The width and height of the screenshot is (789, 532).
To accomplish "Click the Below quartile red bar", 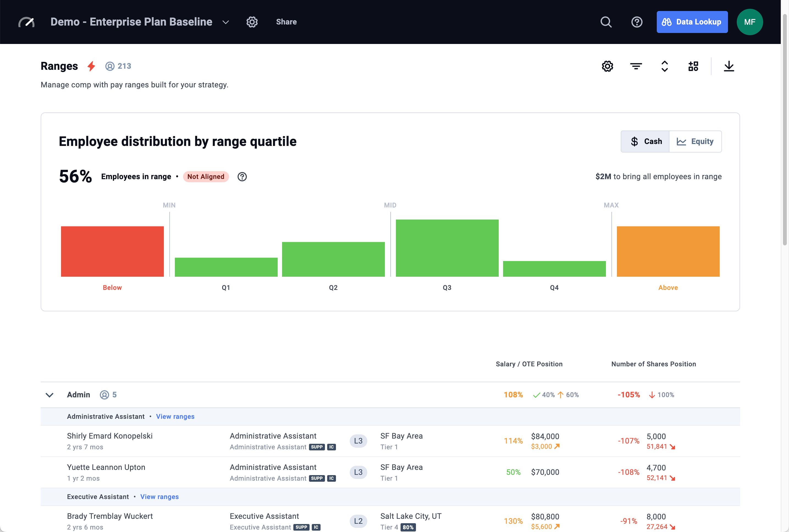I will pos(112,251).
